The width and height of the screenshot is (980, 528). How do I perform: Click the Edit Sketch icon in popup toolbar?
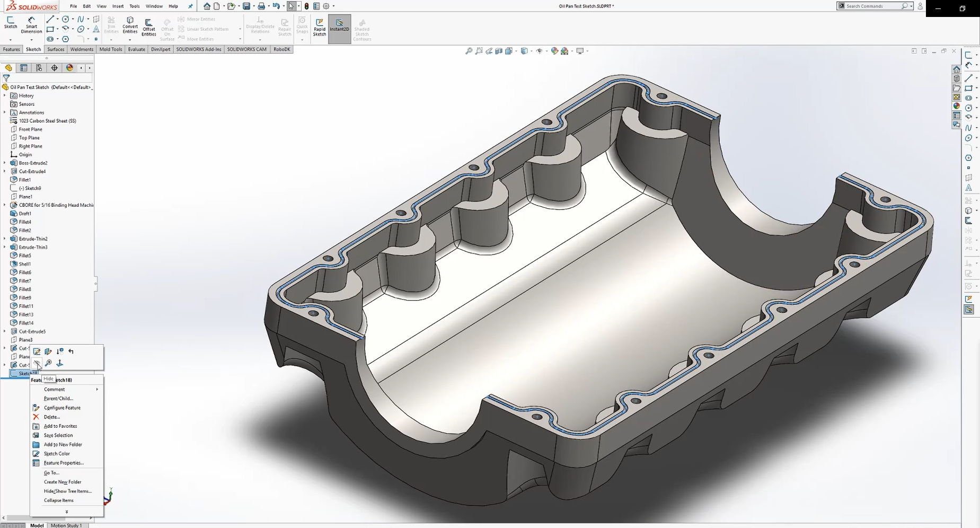tap(37, 351)
